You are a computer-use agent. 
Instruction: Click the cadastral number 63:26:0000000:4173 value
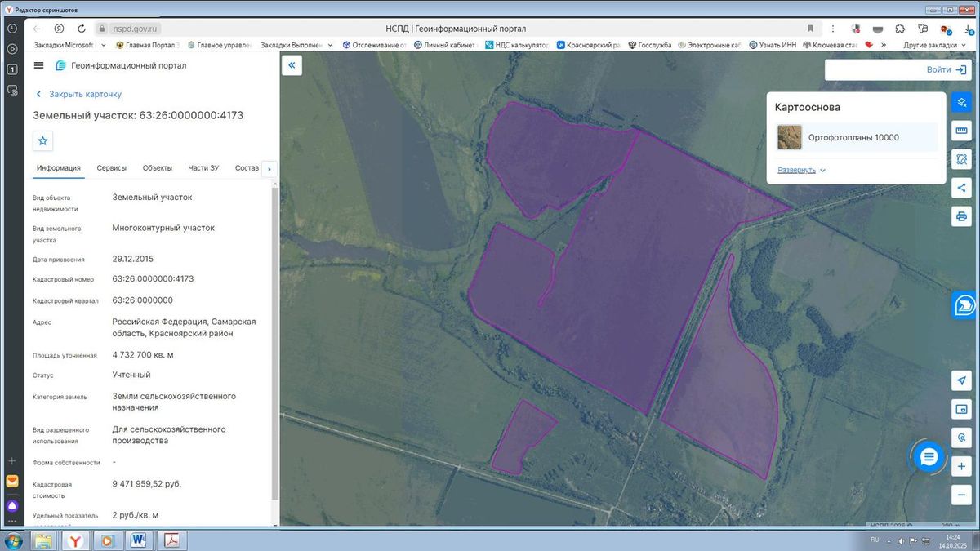point(153,279)
